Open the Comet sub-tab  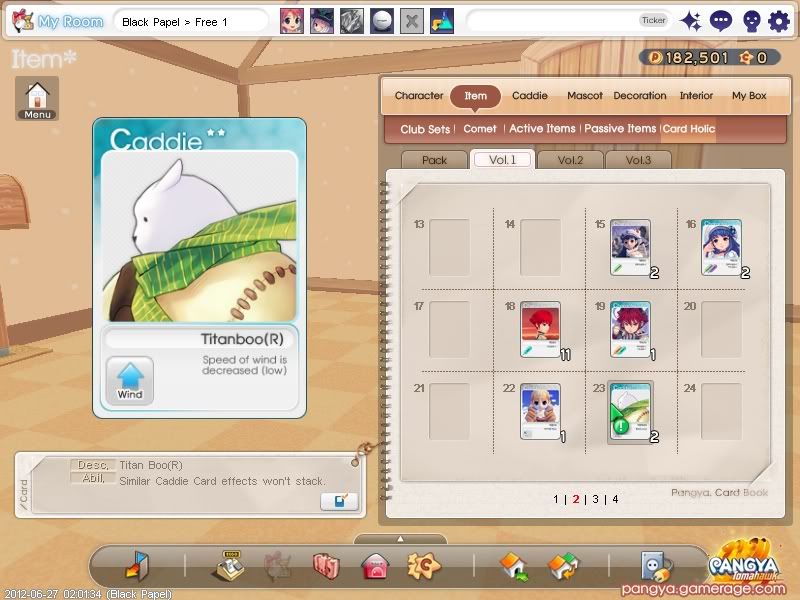[x=480, y=129]
